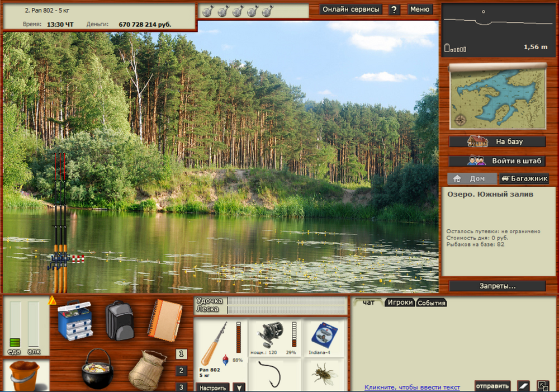Image resolution: width=559 pixels, height=392 pixels.
Task: Click the Рыбаков на базе: 82 text
Action: tap(475, 244)
